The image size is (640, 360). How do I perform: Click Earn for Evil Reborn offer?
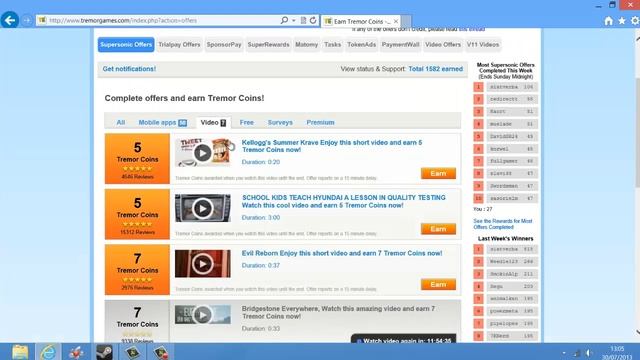pos(438,284)
